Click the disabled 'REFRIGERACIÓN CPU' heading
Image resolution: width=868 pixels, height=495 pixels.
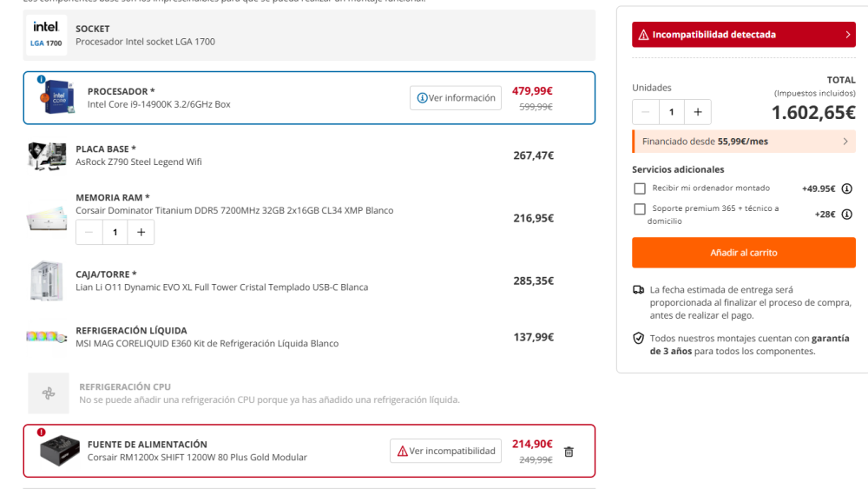[125, 387]
